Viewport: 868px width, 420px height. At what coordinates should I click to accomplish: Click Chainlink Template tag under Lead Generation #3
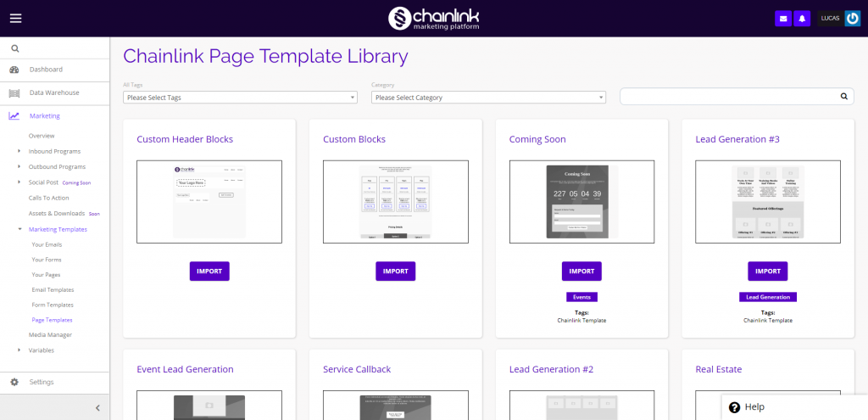click(768, 321)
